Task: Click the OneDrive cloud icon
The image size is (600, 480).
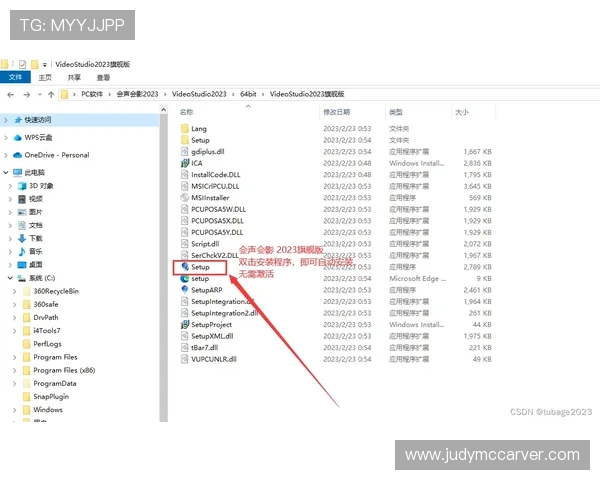Action: [18, 155]
